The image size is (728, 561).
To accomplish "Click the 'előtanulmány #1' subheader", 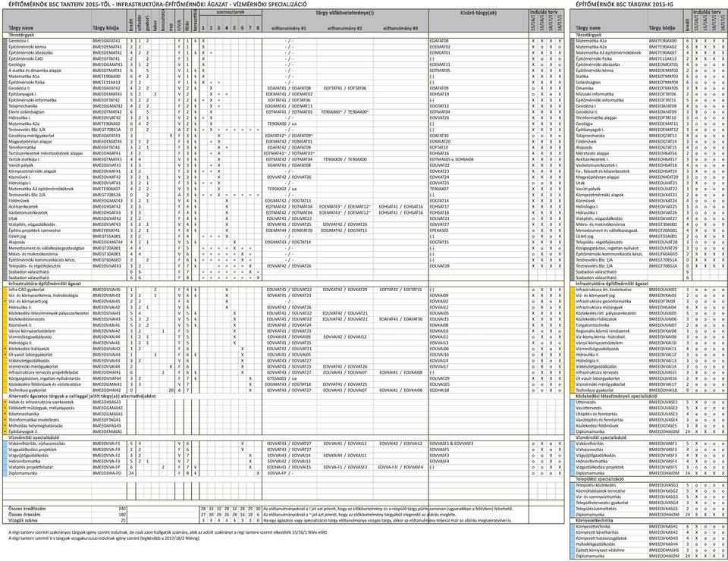I will pyautogui.click(x=289, y=28).
